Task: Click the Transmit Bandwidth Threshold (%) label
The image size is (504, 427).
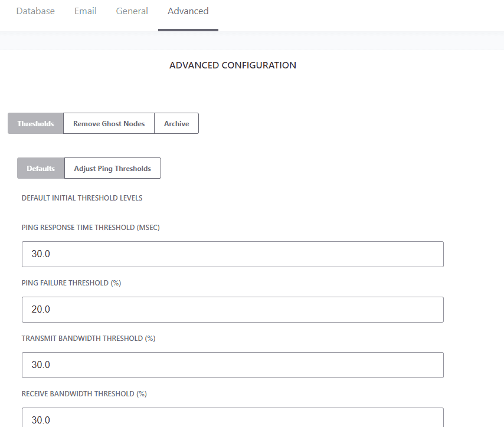Action: [x=89, y=339]
